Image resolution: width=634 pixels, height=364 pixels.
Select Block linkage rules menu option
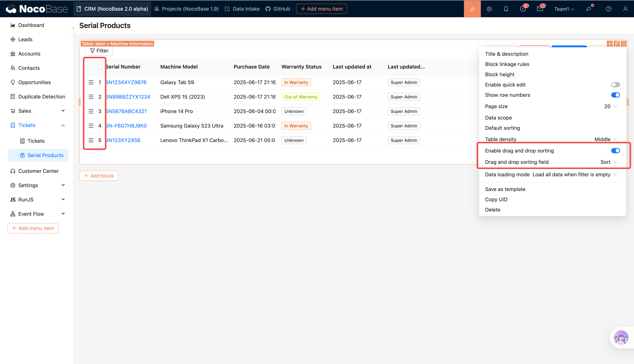click(507, 64)
